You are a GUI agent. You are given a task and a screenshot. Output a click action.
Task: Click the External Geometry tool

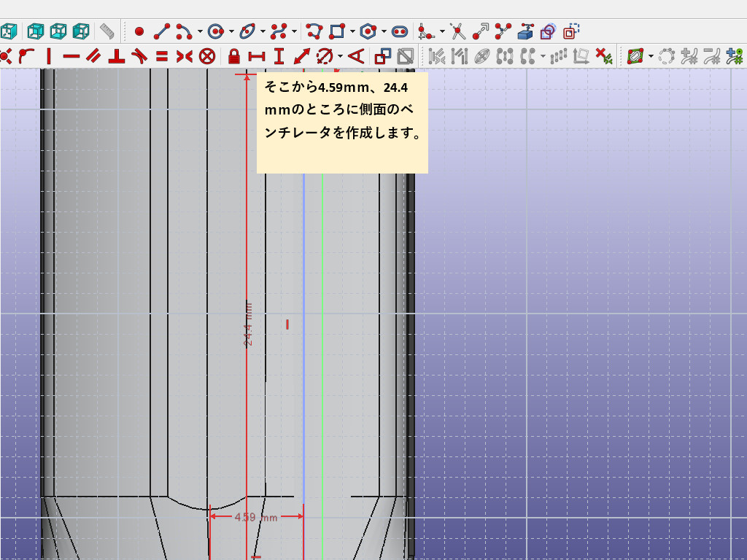(527, 31)
